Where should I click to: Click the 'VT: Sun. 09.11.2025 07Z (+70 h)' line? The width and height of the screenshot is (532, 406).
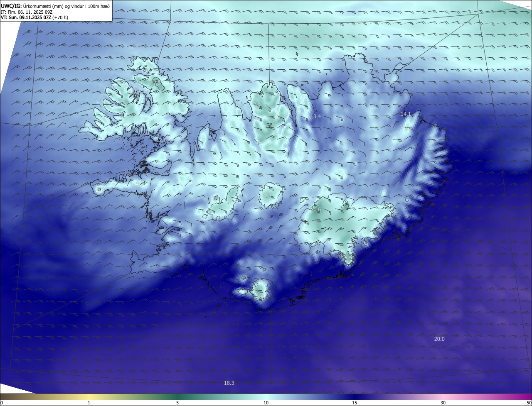coord(34,17)
